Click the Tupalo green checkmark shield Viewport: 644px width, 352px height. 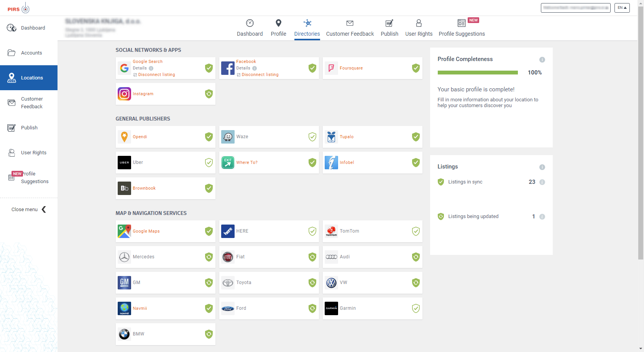416,137
